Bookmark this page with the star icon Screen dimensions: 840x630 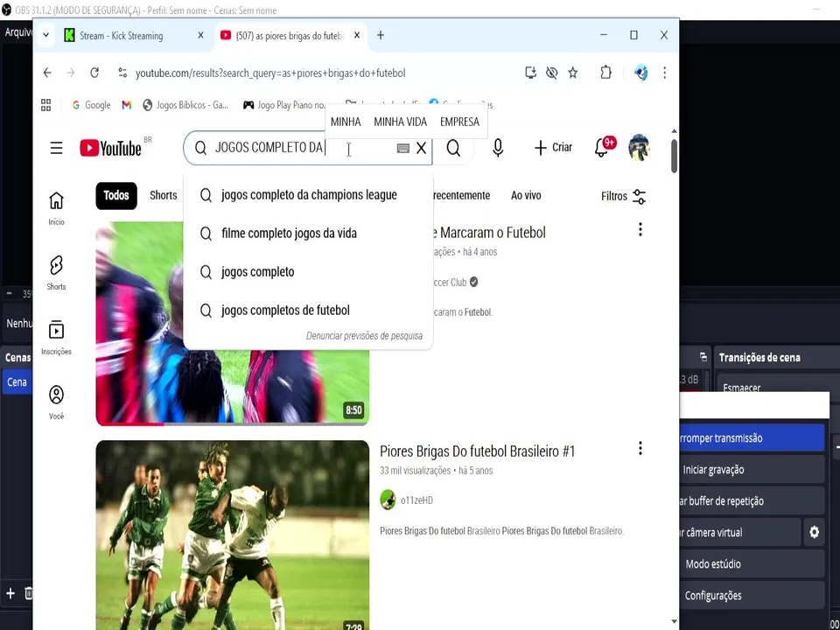coord(573,73)
